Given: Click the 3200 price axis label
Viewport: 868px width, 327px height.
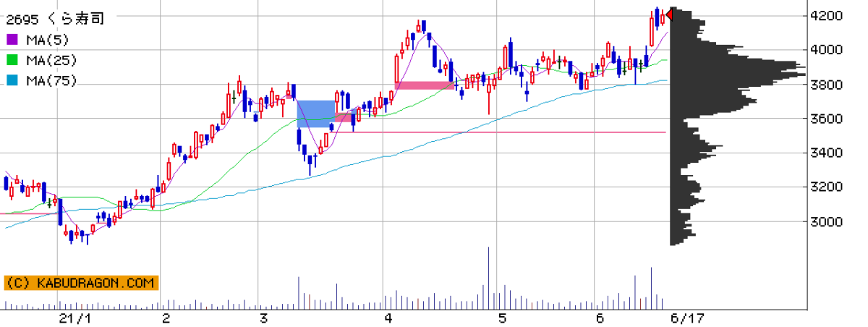Looking at the screenshot, I should (828, 187).
